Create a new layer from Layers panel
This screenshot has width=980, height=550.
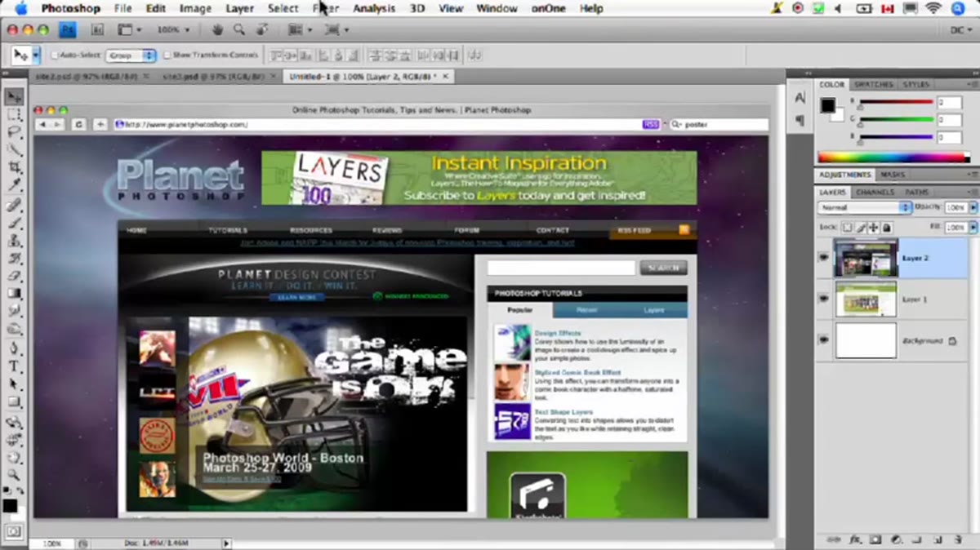[936, 539]
